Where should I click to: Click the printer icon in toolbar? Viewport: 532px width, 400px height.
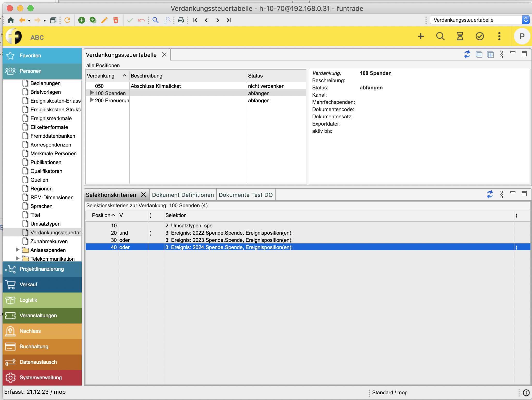click(181, 20)
